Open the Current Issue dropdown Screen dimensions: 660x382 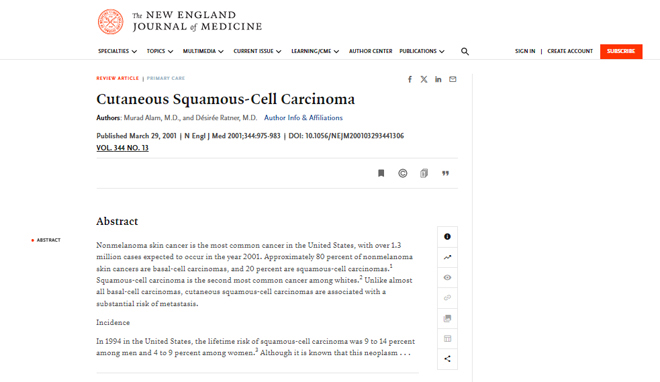(257, 51)
